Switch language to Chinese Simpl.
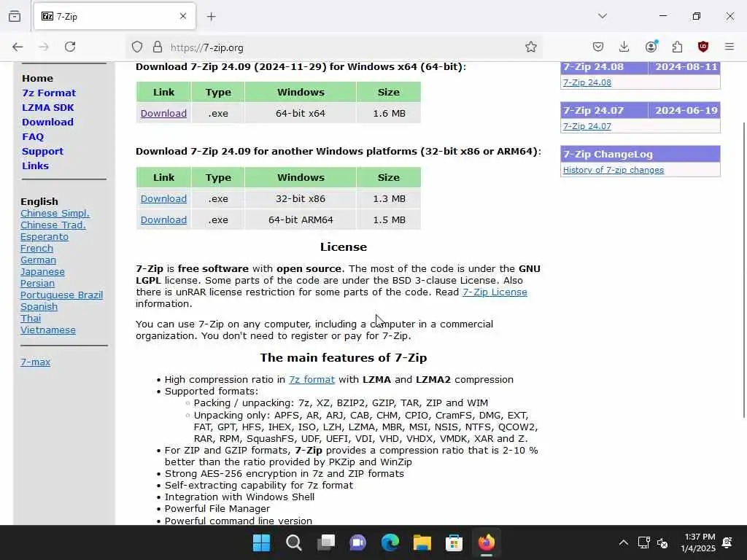 click(55, 214)
